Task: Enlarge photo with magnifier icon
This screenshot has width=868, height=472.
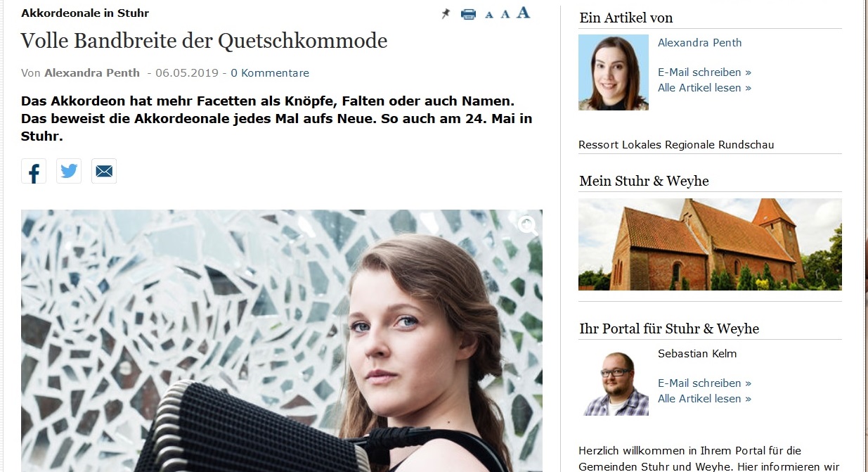Action: tap(527, 225)
